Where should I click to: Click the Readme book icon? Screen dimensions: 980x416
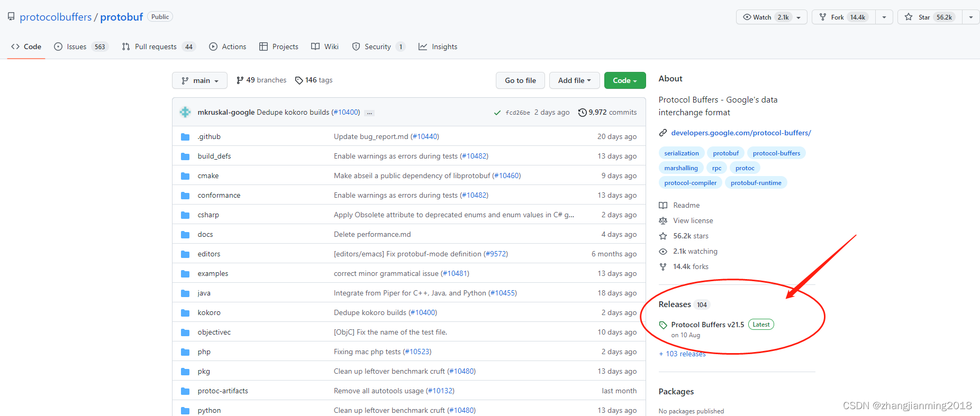click(663, 205)
